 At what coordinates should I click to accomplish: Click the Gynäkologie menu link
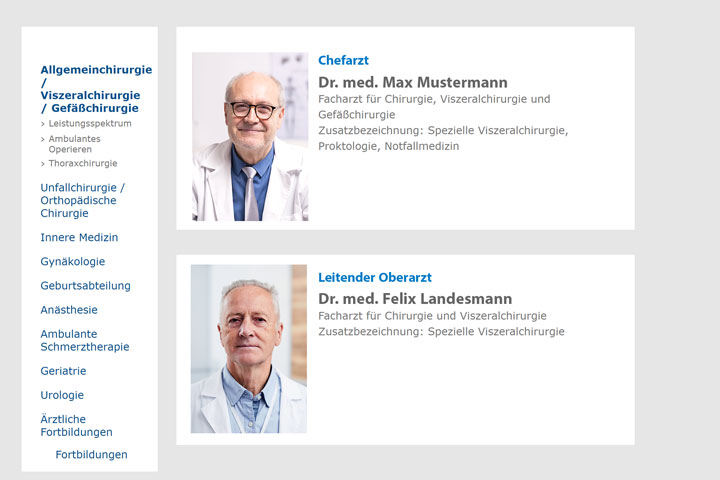(72, 261)
